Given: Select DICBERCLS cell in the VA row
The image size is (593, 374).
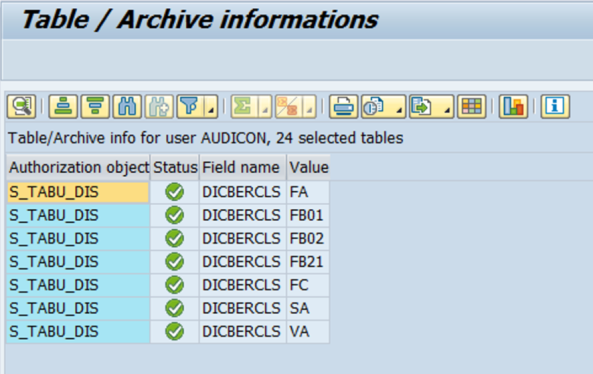Looking at the screenshot, I should point(242,332).
